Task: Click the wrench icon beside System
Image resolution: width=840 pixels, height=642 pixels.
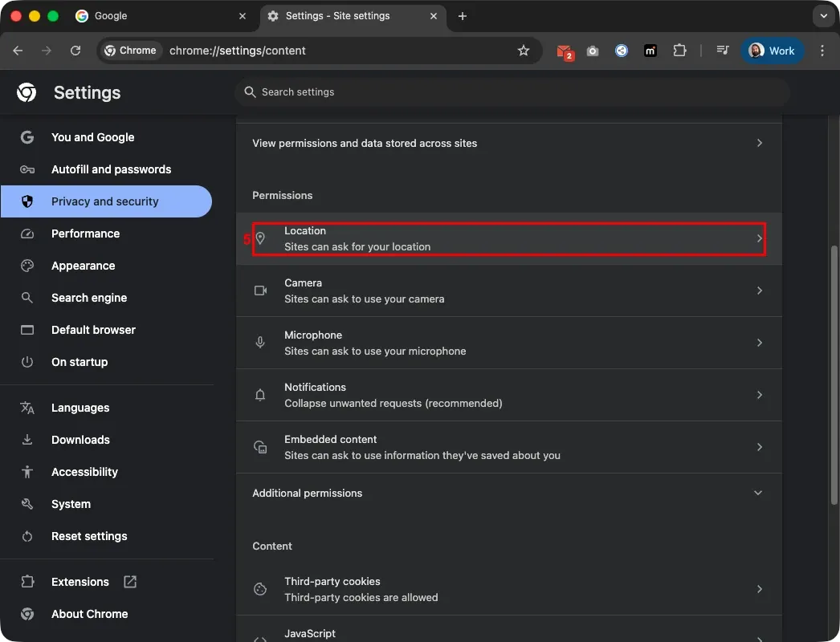Action: point(27,504)
